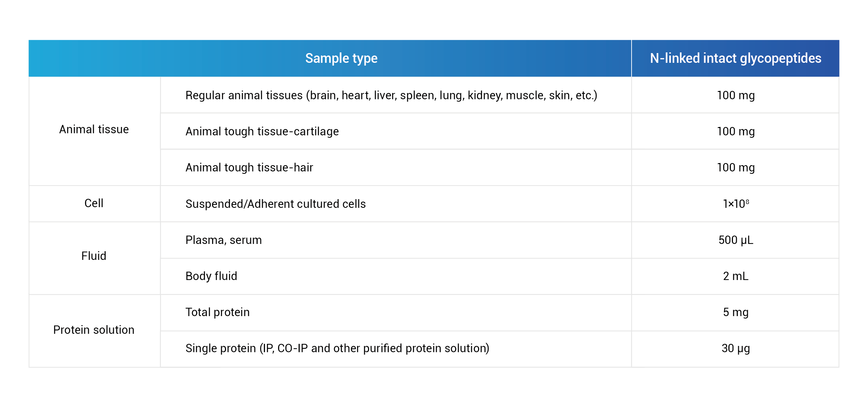This screenshot has width=868, height=407.
Task: Select "Animal tough tissue-hair" cell
Action: 249,168
